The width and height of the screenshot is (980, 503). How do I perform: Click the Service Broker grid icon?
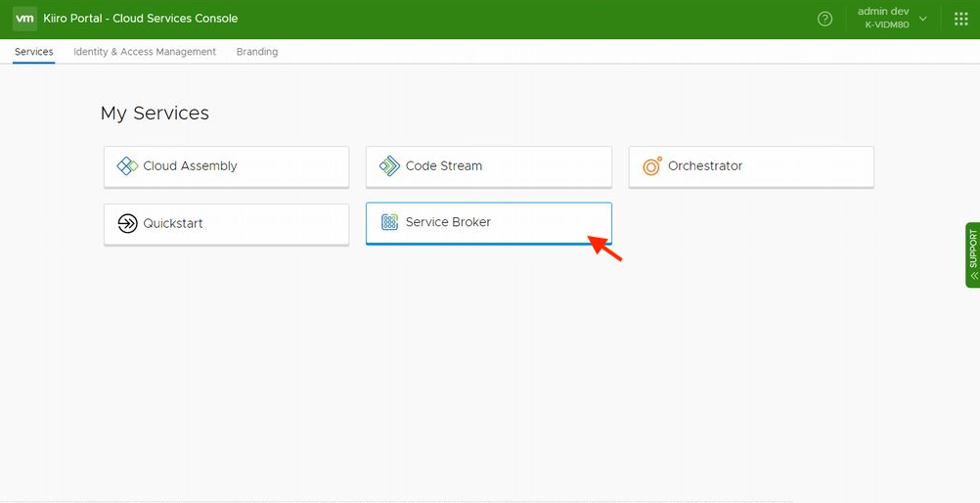(x=390, y=222)
